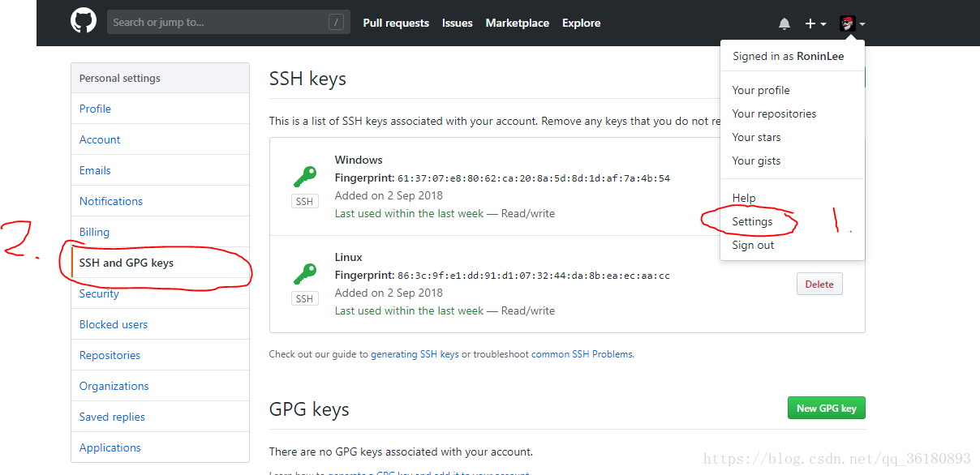Click the slash shortcut icon in search
The width and height of the screenshot is (980, 475).
(336, 23)
